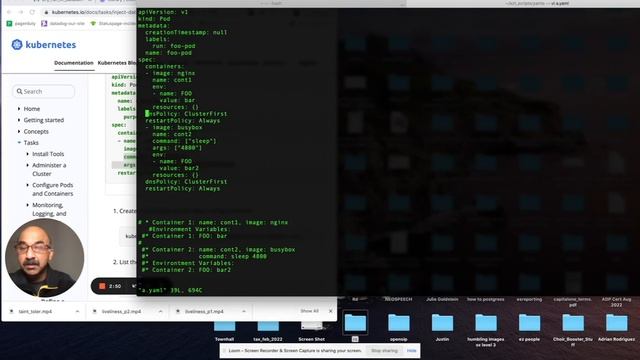Select the humbling images folder

(486, 330)
